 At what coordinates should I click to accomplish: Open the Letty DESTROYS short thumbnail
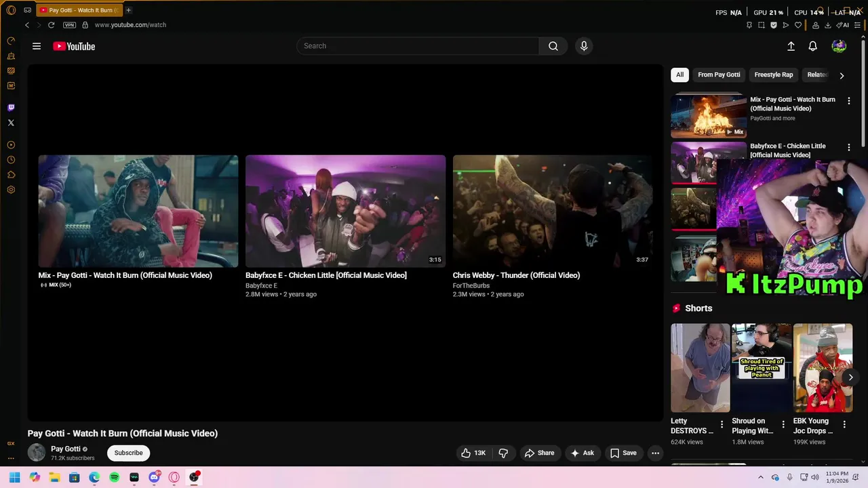[x=701, y=367]
